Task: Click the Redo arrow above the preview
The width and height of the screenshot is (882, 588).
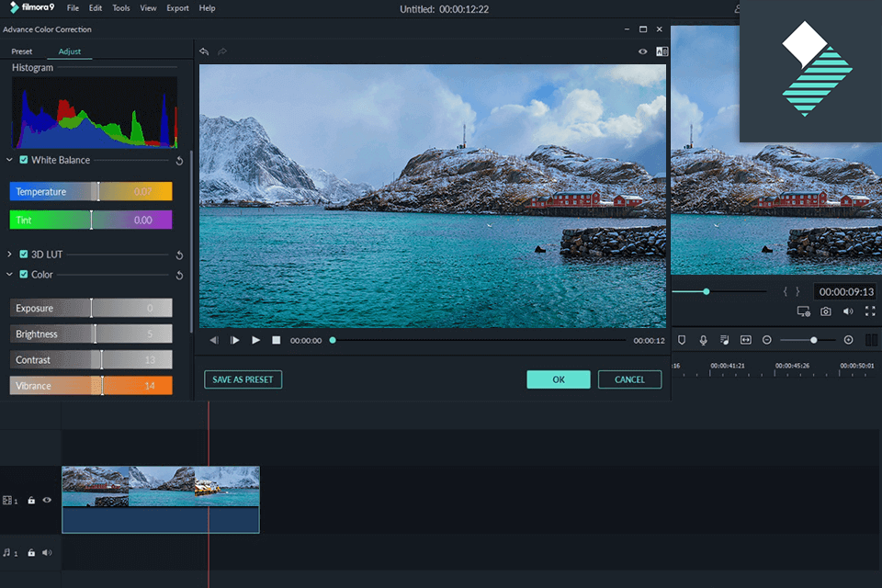Action: 220,51
